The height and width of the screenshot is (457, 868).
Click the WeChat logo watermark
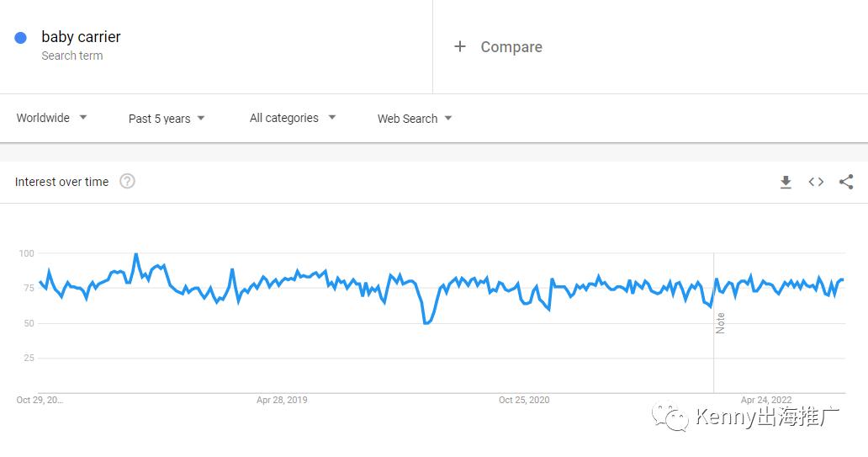pyautogui.click(x=670, y=417)
